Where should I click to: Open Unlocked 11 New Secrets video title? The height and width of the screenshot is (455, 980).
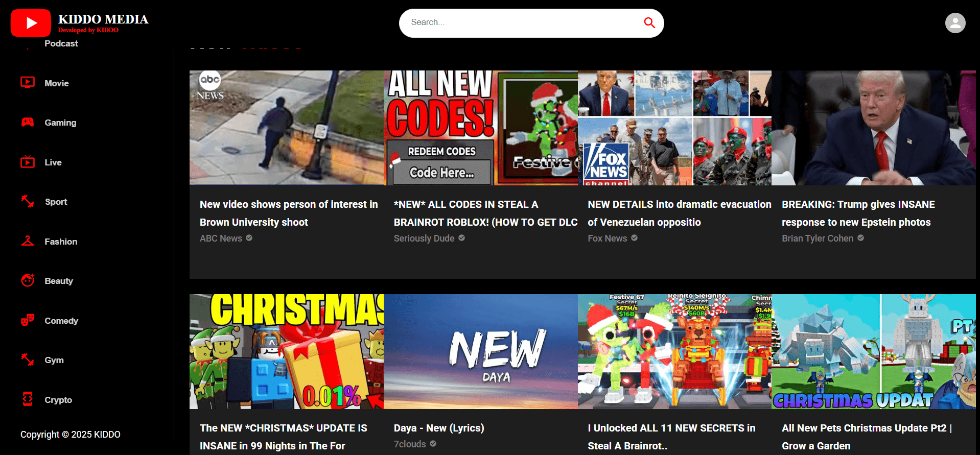(x=671, y=437)
